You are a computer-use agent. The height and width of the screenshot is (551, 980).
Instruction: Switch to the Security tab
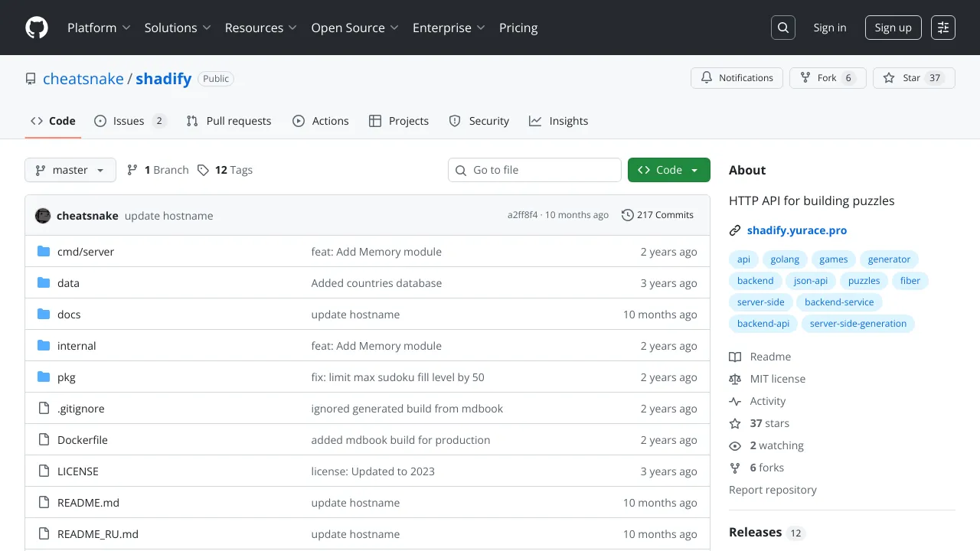click(x=479, y=121)
